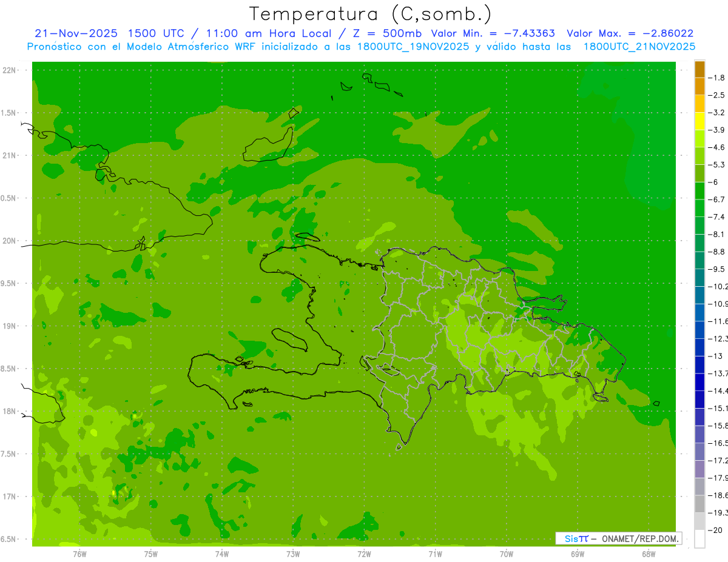Click the "18N" latitude axis label

click(x=9, y=411)
